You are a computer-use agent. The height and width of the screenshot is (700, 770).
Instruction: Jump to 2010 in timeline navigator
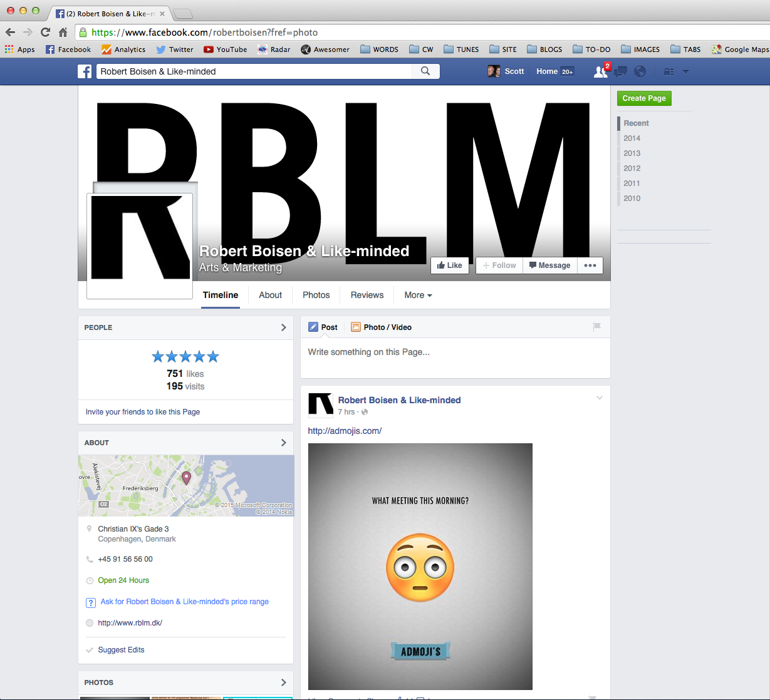pos(632,198)
